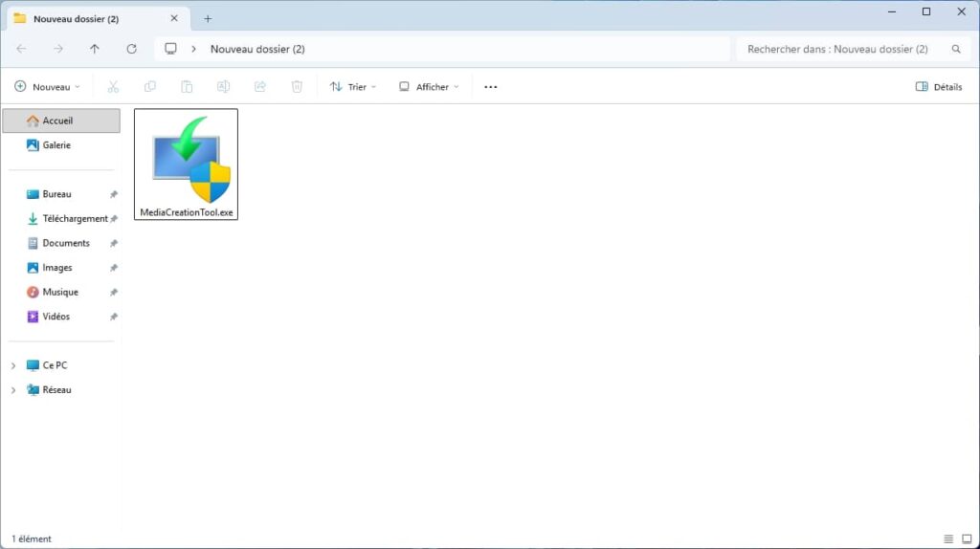Open the Nouveau dropdown menu
This screenshot has width=980, height=549.
click(x=48, y=87)
